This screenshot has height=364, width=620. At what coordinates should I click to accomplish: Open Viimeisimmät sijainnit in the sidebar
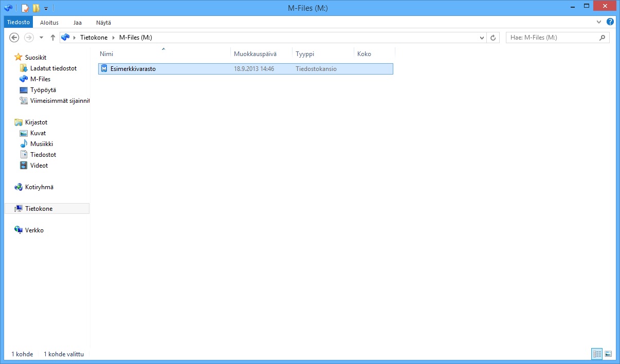60,101
